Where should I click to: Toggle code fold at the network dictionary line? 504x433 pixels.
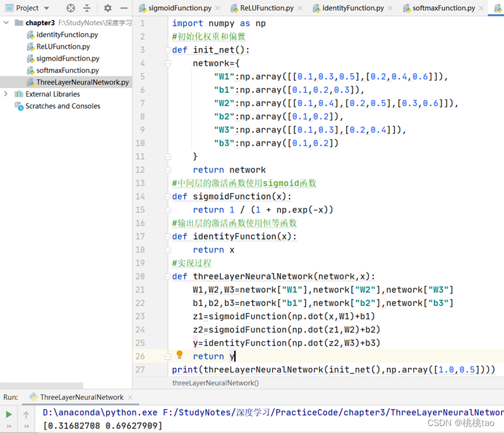click(168, 63)
